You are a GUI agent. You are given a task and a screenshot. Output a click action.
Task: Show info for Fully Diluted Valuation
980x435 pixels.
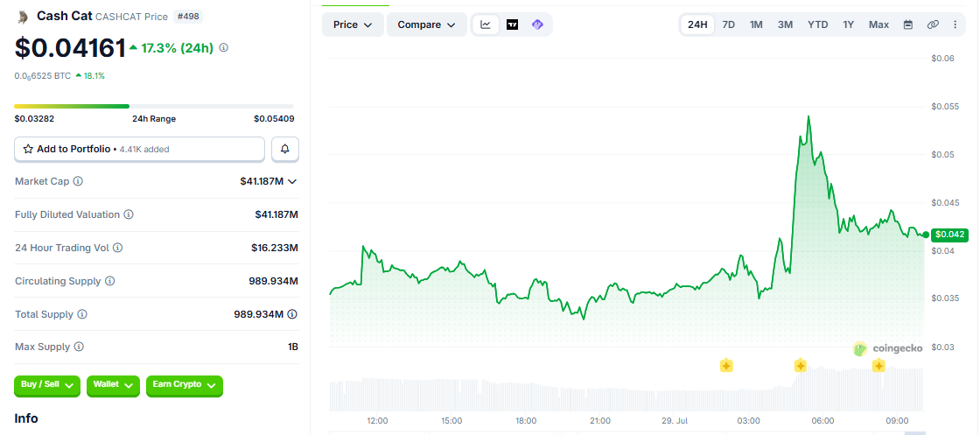coord(128,214)
